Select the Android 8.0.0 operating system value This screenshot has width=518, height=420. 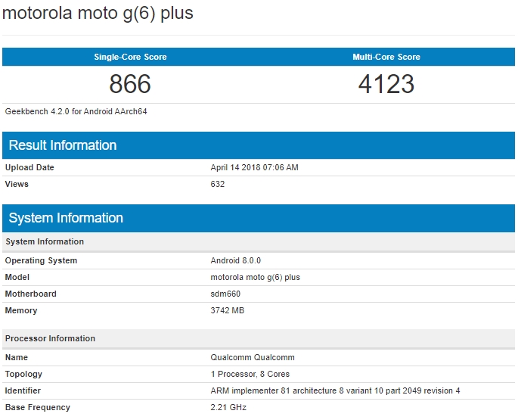[x=235, y=260]
